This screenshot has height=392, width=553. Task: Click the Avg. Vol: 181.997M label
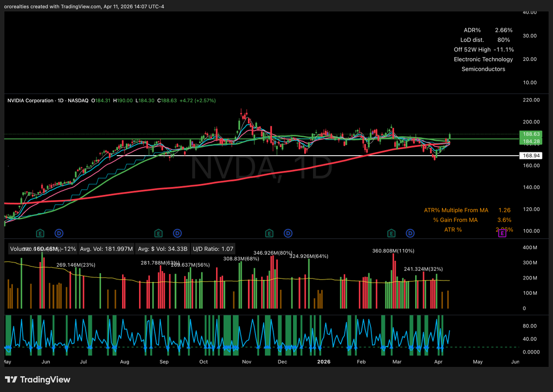coord(106,249)
